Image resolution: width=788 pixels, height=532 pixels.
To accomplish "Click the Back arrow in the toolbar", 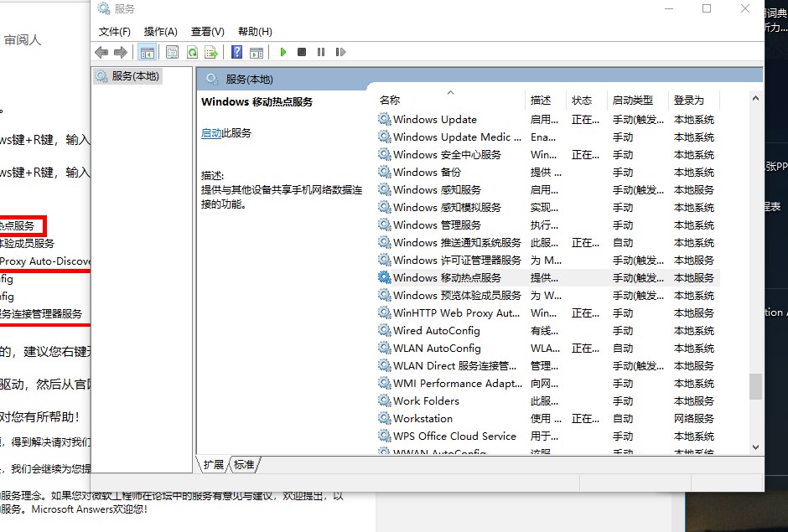I will coord(101,52).
